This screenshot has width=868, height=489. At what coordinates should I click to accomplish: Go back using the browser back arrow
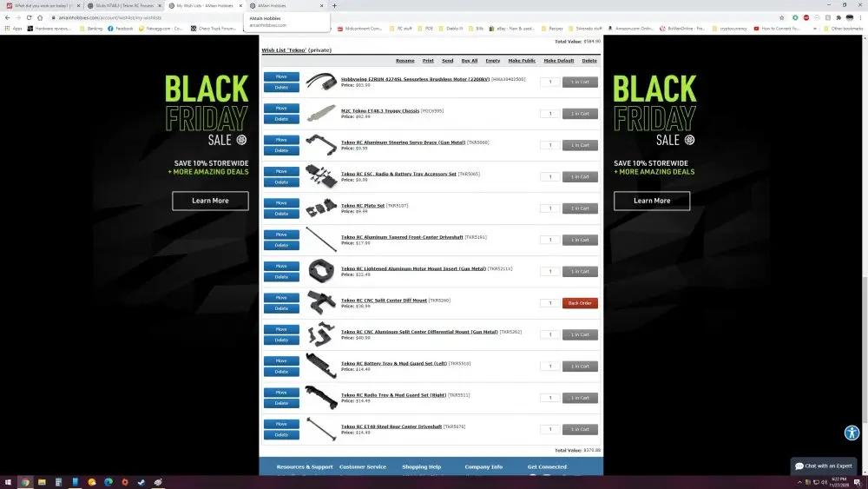coord(7,17)
